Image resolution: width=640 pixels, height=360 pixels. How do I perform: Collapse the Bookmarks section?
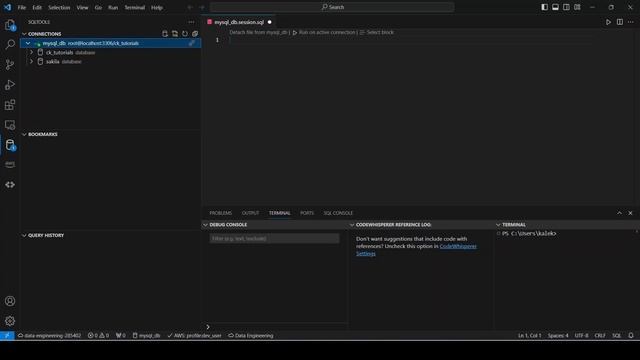point(24,134)
